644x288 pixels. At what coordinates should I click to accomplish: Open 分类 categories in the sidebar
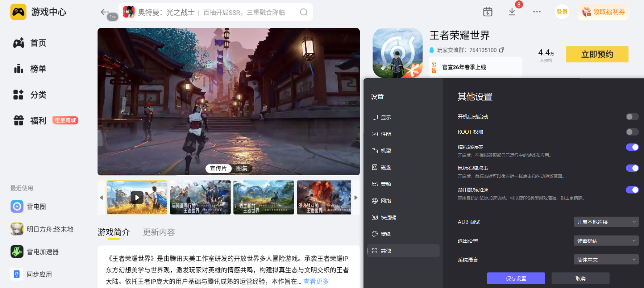pos(30,95)
